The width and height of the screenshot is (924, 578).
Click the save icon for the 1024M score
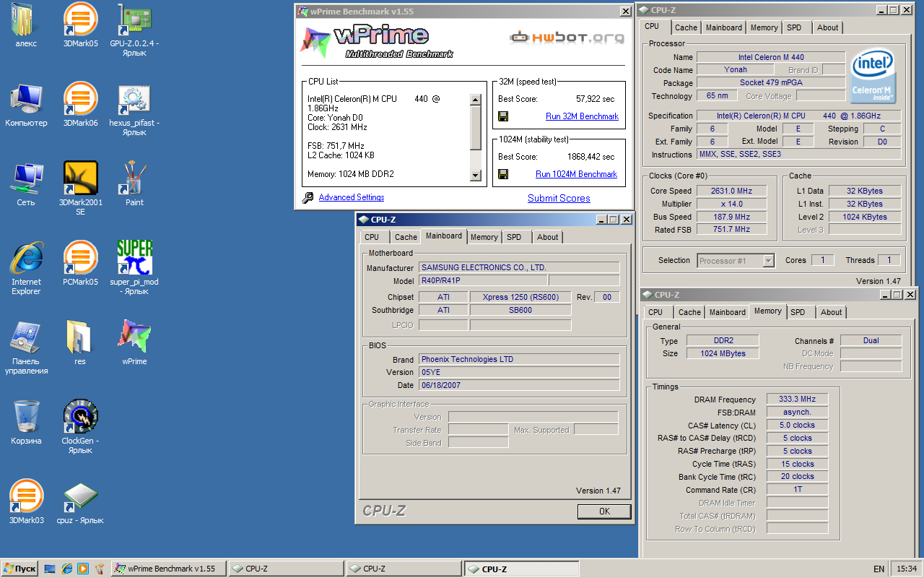point(503,174)
